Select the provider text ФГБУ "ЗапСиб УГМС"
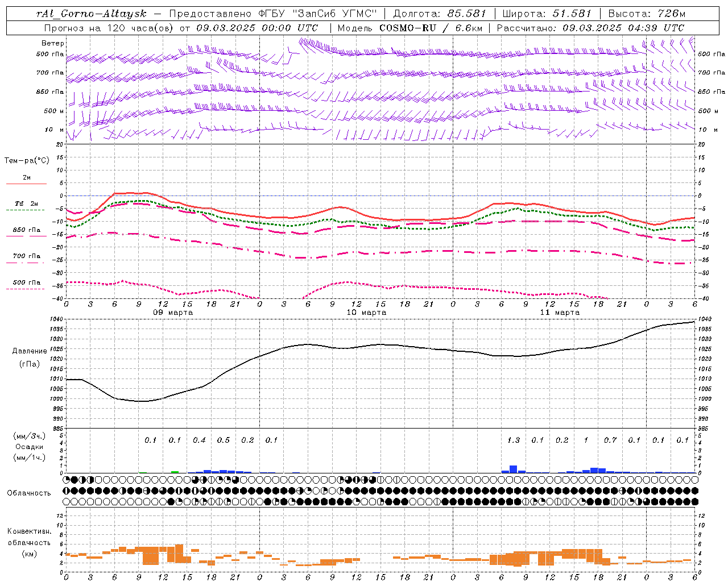Screen dimensions: 728x582 tap(317, 14)
